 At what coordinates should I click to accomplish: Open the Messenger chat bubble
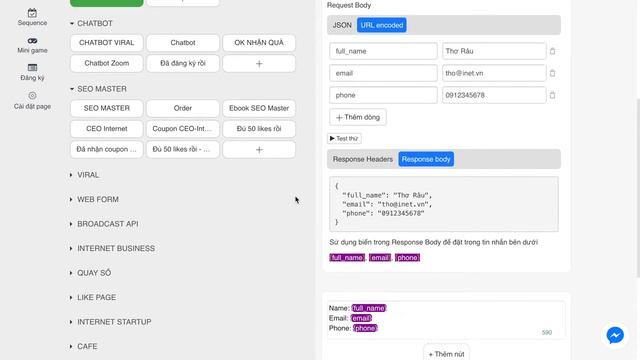615,336
